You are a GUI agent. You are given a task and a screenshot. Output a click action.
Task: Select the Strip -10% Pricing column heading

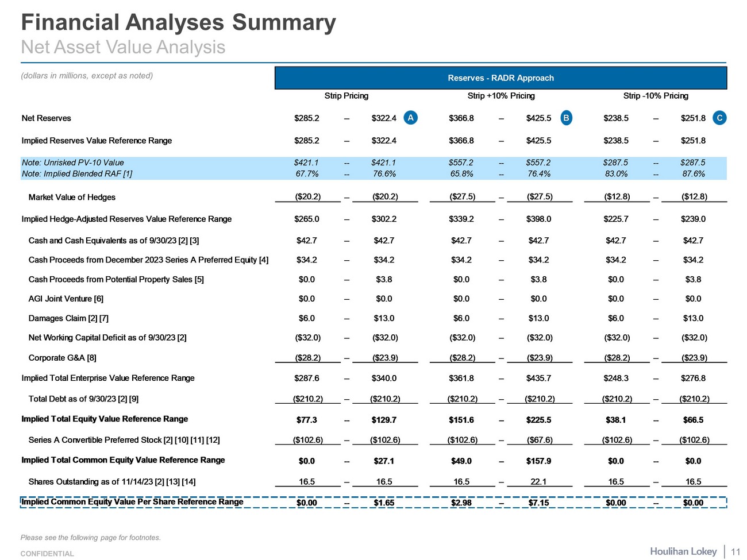click(x=655, y=96)
